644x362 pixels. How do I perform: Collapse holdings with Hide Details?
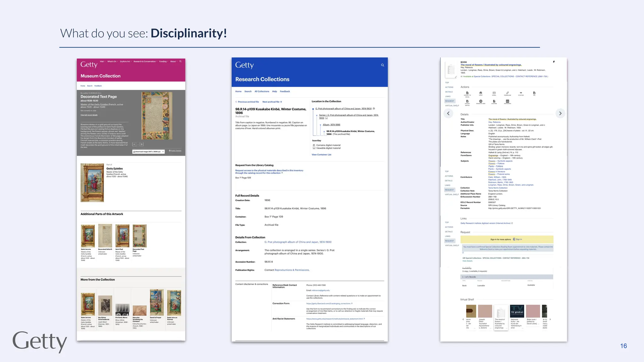pyautogui.click(x=467, y=261)
